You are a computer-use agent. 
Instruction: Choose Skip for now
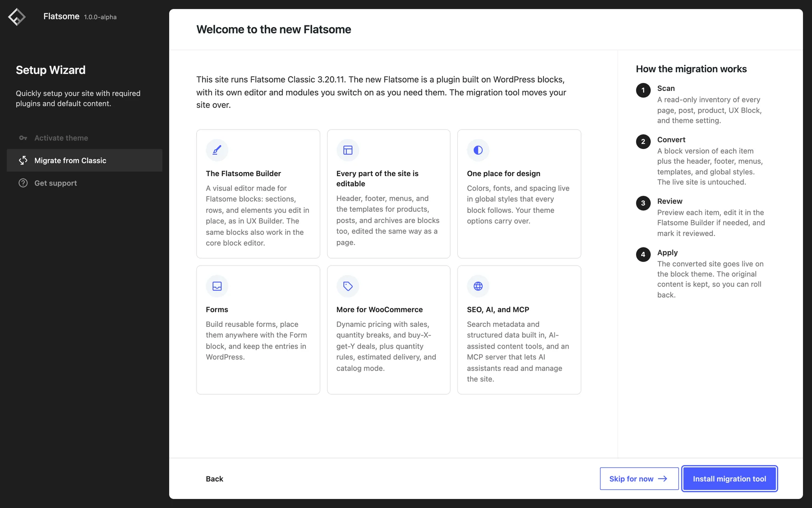639,479
